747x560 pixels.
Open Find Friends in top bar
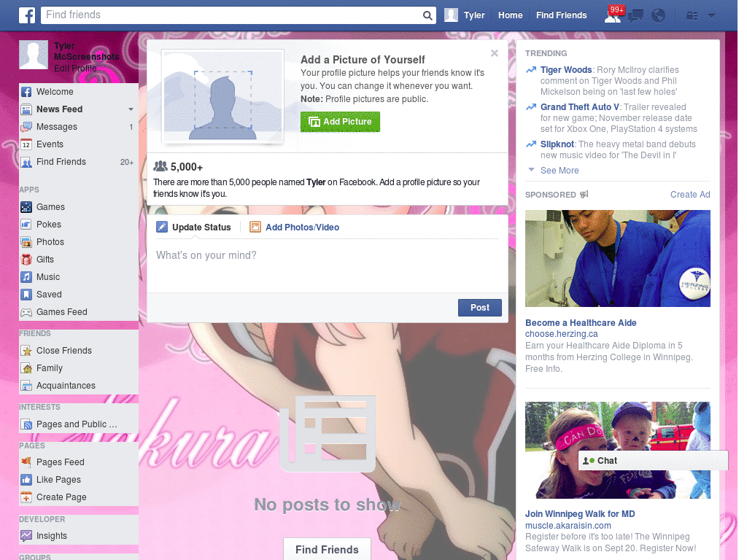point(561,15)
